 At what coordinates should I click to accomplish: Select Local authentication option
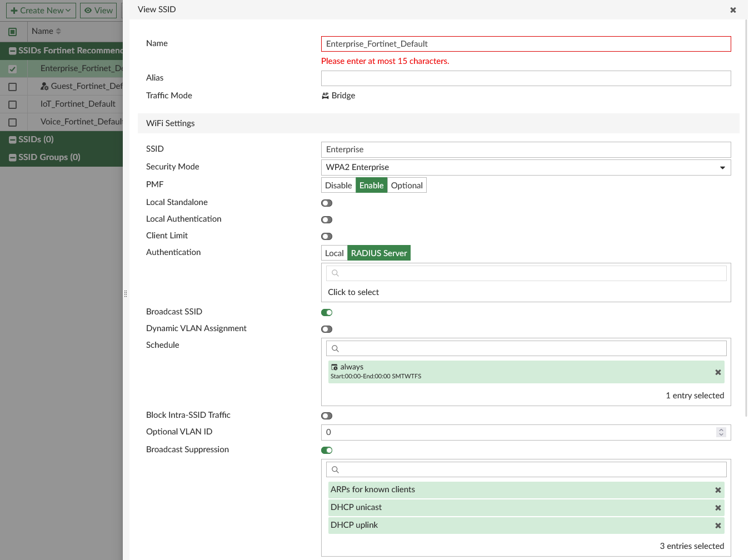point(334,253)
